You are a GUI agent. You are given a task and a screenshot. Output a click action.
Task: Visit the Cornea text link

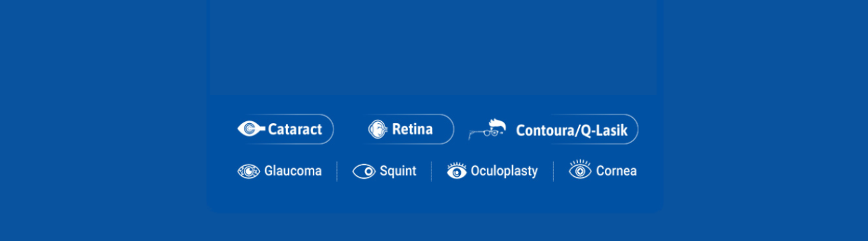click(616, 171)
